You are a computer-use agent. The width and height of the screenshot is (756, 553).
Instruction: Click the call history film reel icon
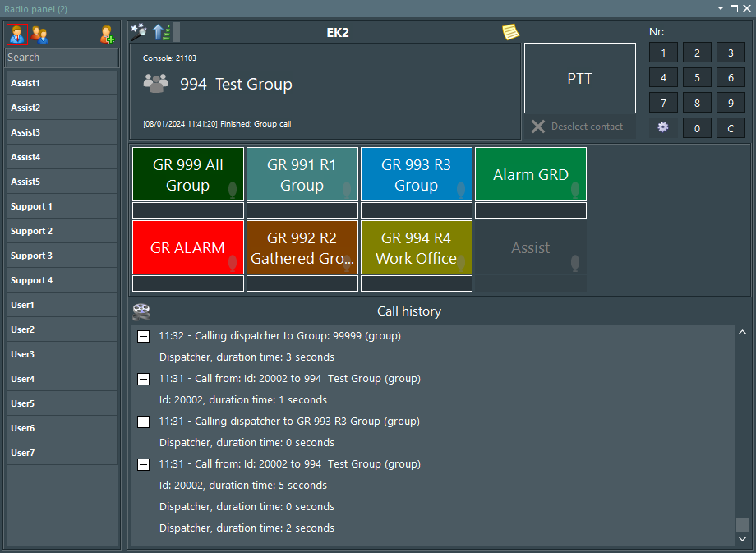tap(141, 311)
